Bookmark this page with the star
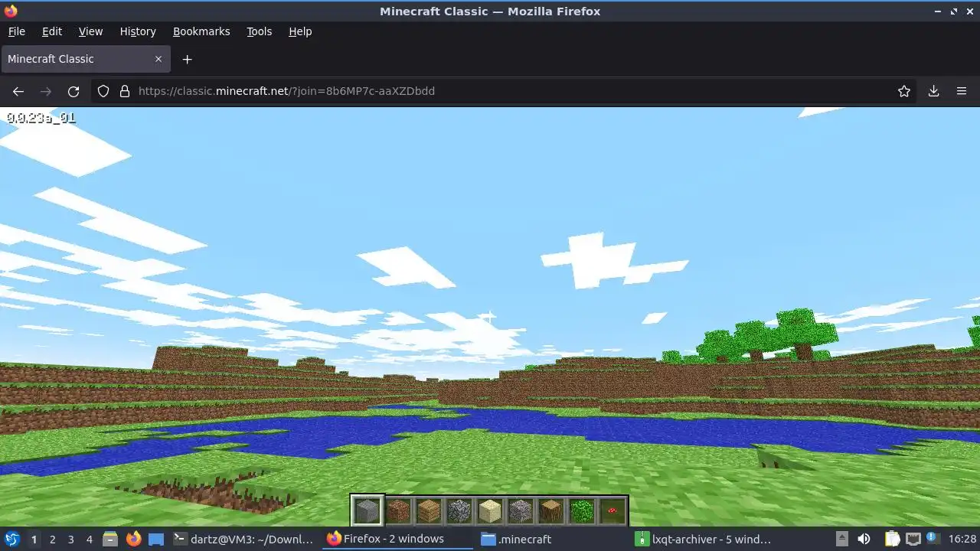This screenshot has height=551, width=980. coord(904,91)
